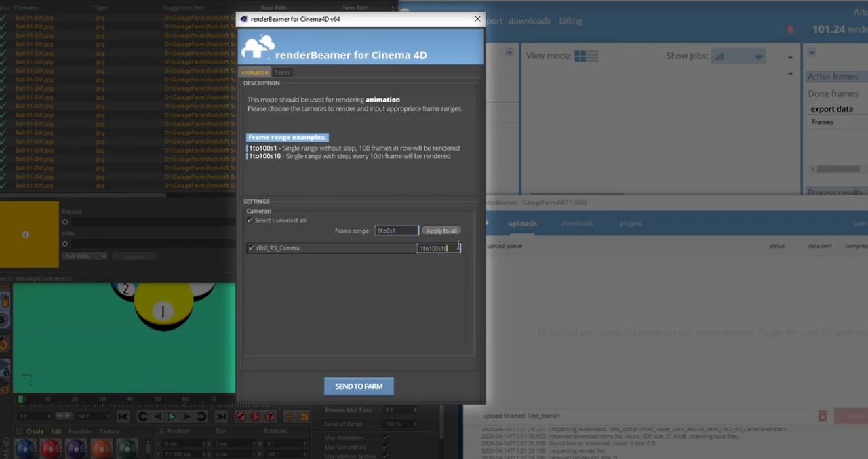The width and height of the screenshot is (868, 459).
Task: Delete upload Test_scene1 with trash icon
Action: (823, 416)
